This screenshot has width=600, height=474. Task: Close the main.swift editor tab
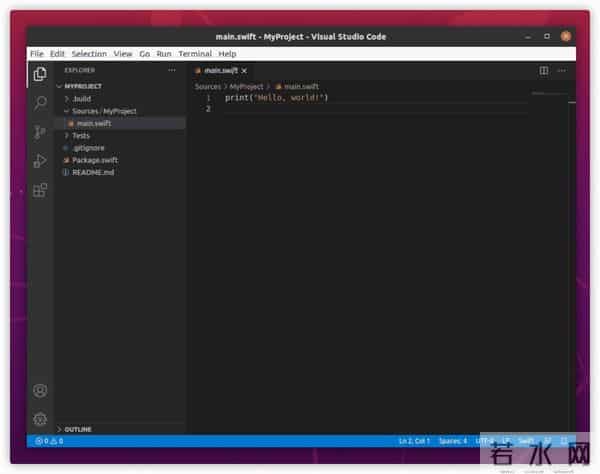(245, 71)
